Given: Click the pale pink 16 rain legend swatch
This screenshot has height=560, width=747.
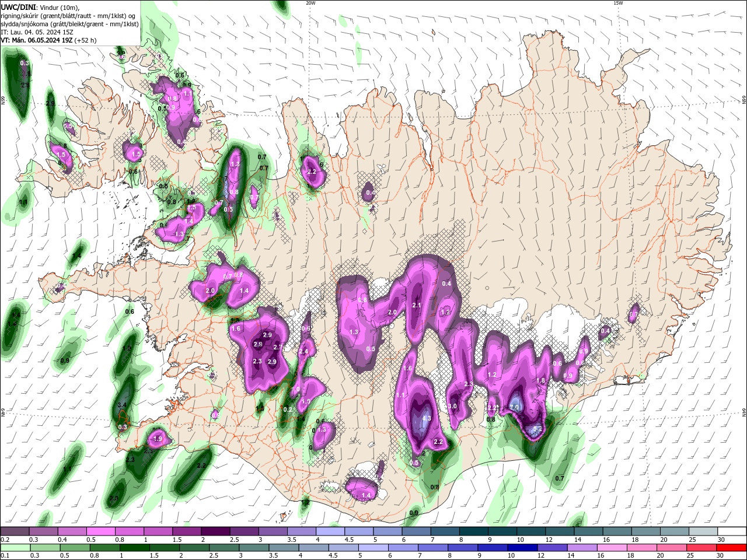Looking at the screenshot, I should 612,548.
